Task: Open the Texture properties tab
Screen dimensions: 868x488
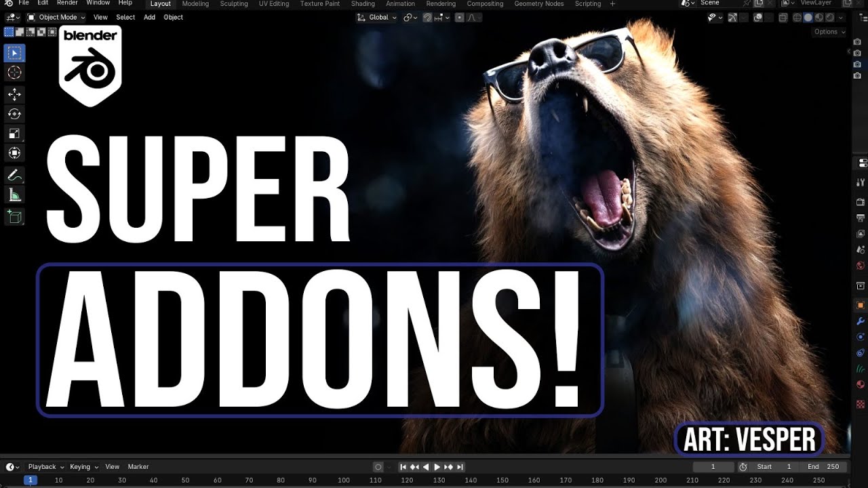Action: [x=861, y=404]
